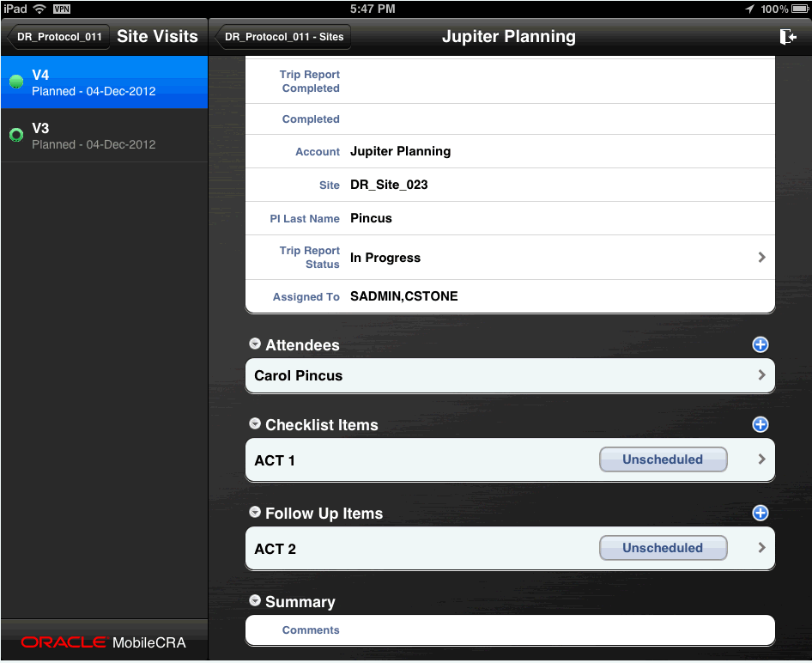Image resolution: width=812 pixels, height=663 pixels.
Task: Select the V4 site visit
Action: click(x=104, y=82)
